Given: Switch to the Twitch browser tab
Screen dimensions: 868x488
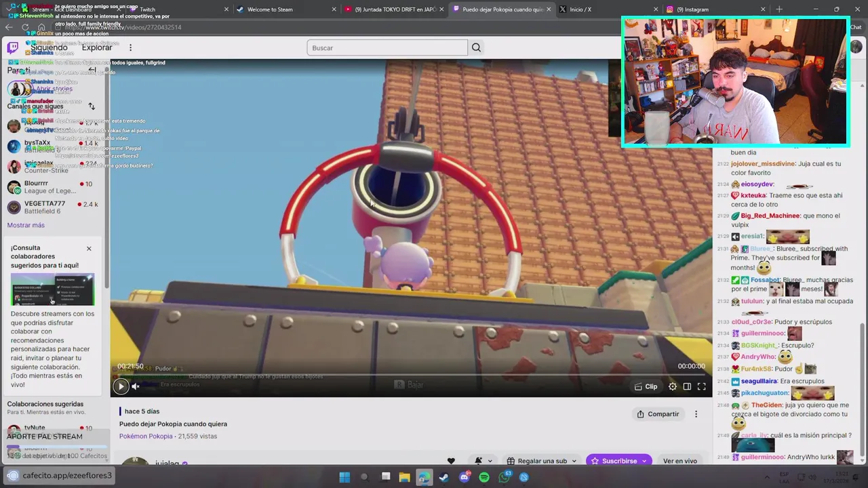Looking at the screenshot, I should pos(178,9).
